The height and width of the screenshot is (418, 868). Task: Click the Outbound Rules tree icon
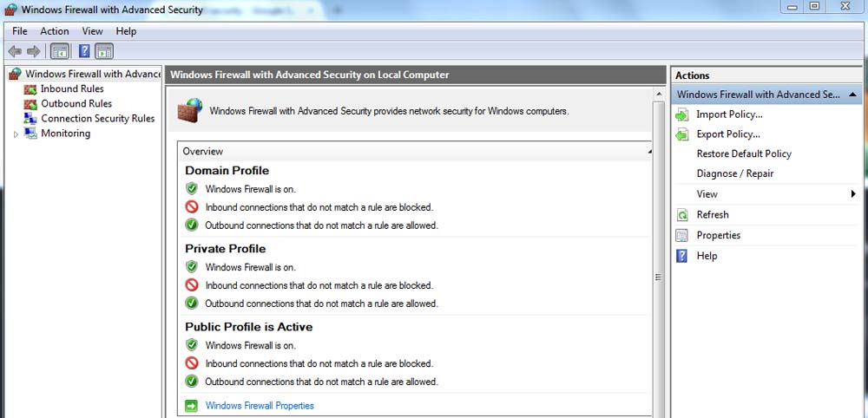coord(30,104)
